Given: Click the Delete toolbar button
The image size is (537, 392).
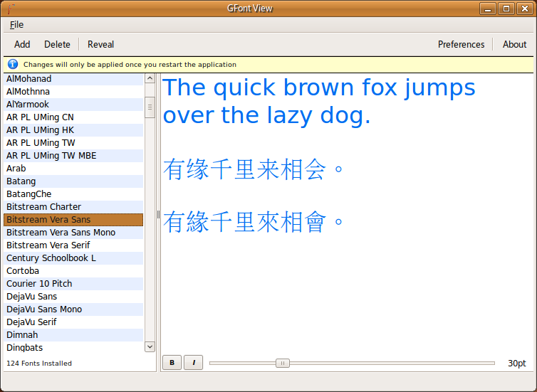Looking at the screenshot, I should (57, 45).
